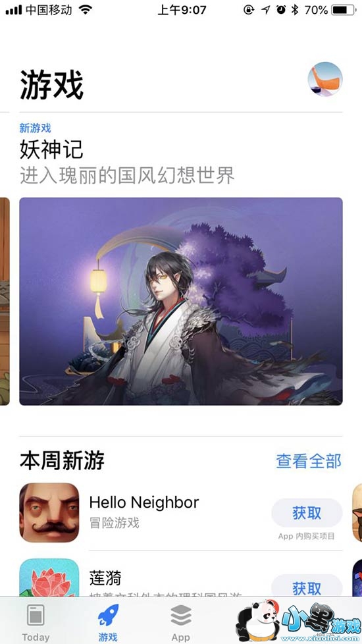
Task: Tap the Bluetooth status icon
Action: 295,10
